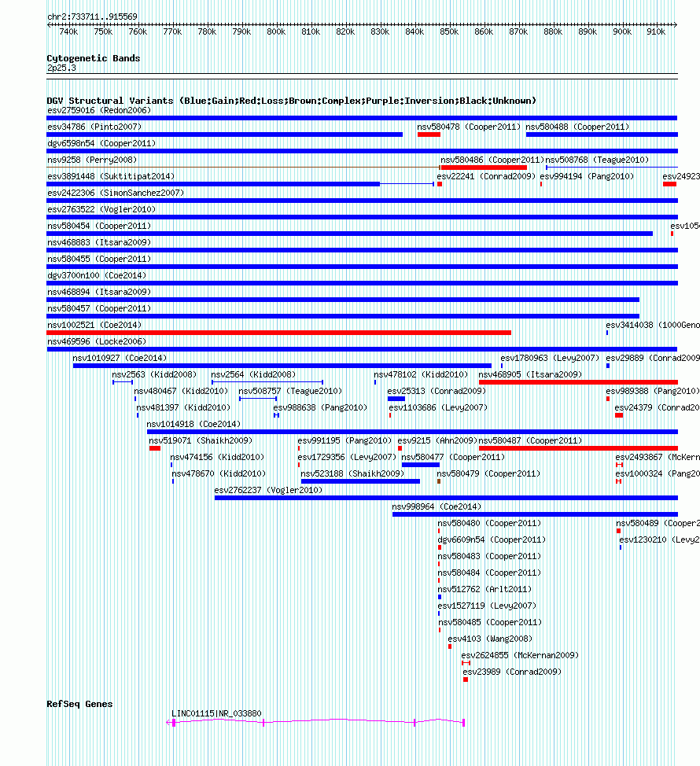700x766 pixels.
Task: Select nsv468883 (Itsara2009) label
Action: 99,242
